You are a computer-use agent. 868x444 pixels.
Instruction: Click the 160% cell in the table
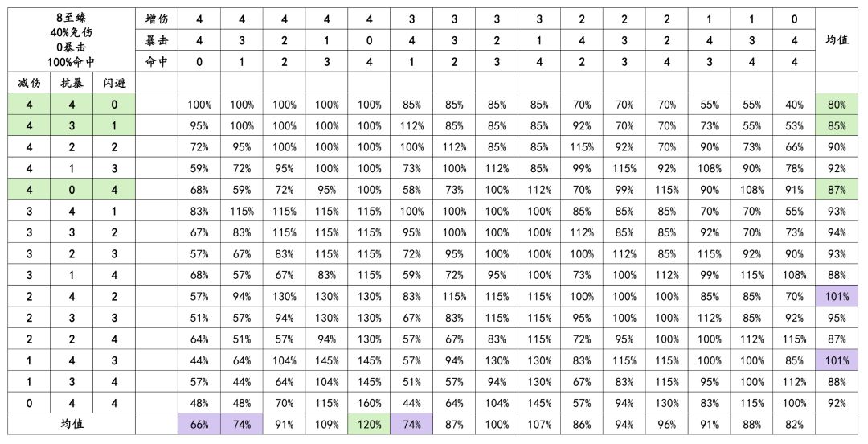point(369,402)
